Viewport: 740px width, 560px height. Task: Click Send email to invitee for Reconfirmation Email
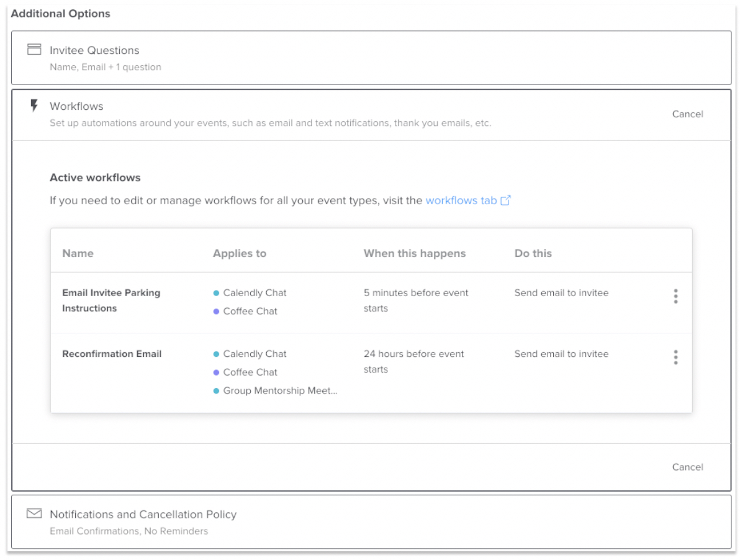coord(561,354)
